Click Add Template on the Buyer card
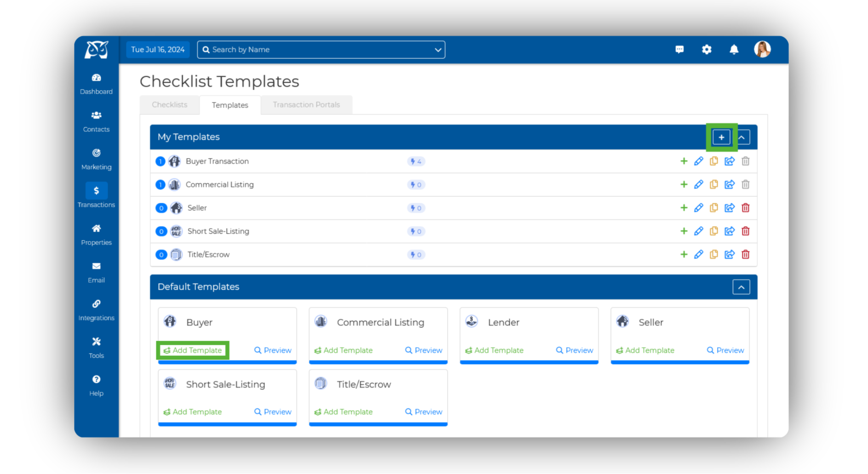The image size is (868, 474). [193, 350]
